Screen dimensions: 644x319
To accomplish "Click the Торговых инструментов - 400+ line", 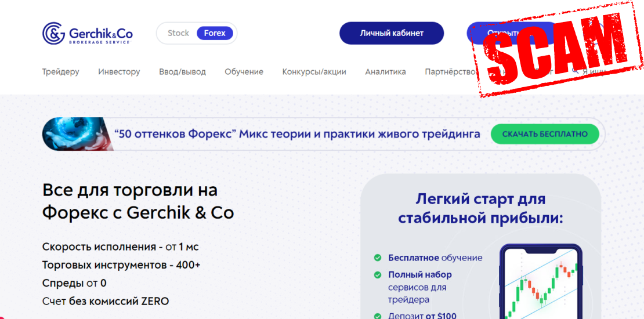I will (x=121, y=265).
